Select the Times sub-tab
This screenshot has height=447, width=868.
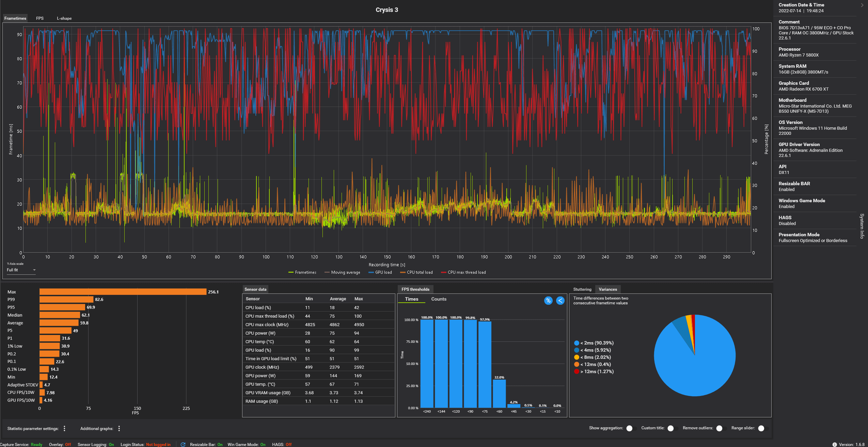tap(411, 299)
